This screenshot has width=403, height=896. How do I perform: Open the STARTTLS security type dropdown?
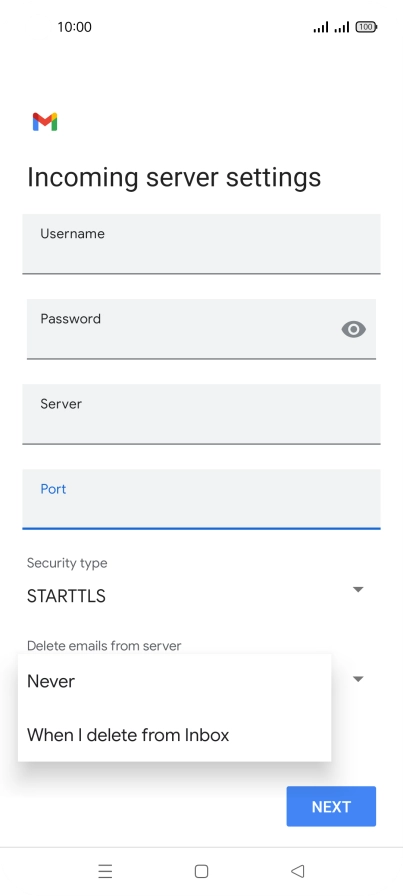coord(195,596)
